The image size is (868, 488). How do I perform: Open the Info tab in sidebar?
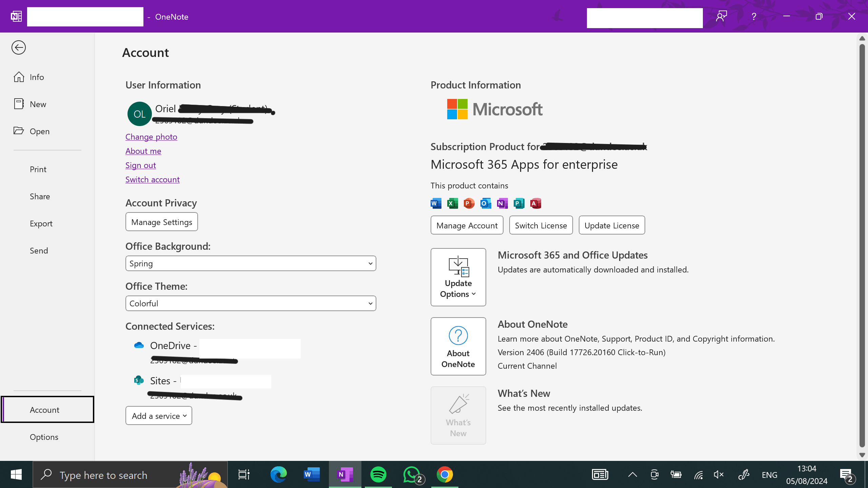(x=47, y=77)
